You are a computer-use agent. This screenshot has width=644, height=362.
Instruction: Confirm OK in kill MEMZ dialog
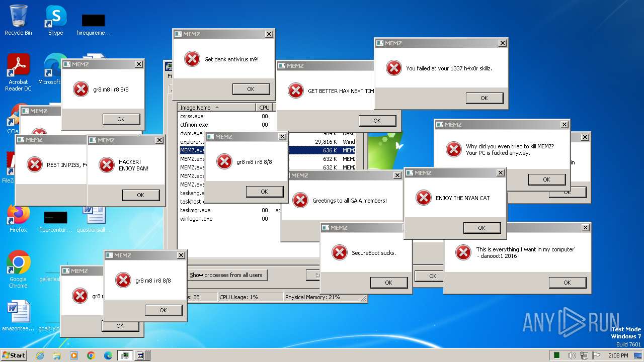(x=547, y=179)
